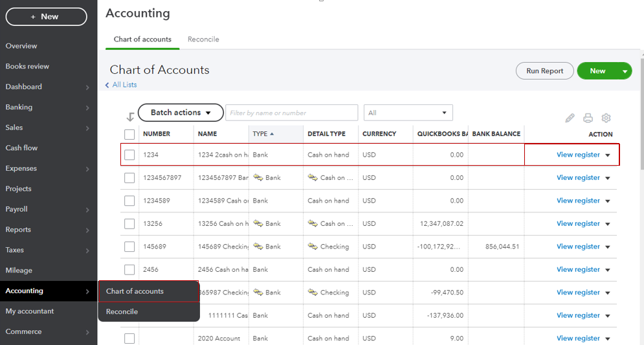
Task: Expand the Banking sidebar submenu arrow
Action: coord(87,107)
